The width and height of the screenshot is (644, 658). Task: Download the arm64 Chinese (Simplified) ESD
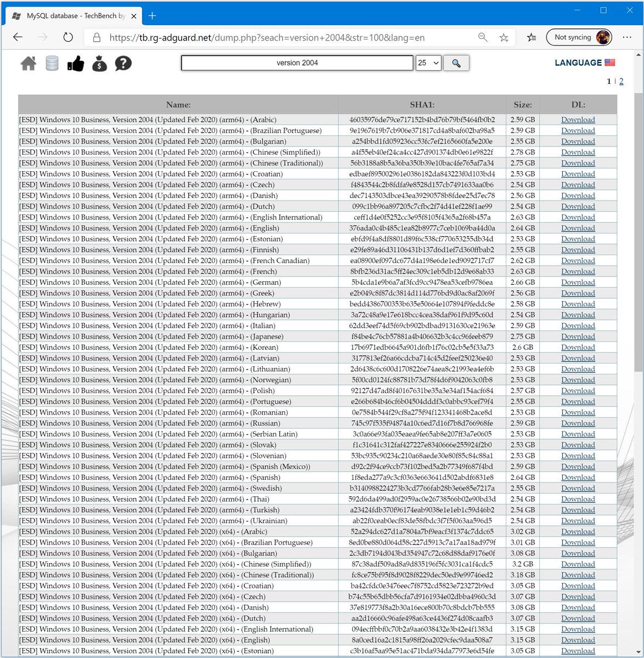[x=578, y=152]
